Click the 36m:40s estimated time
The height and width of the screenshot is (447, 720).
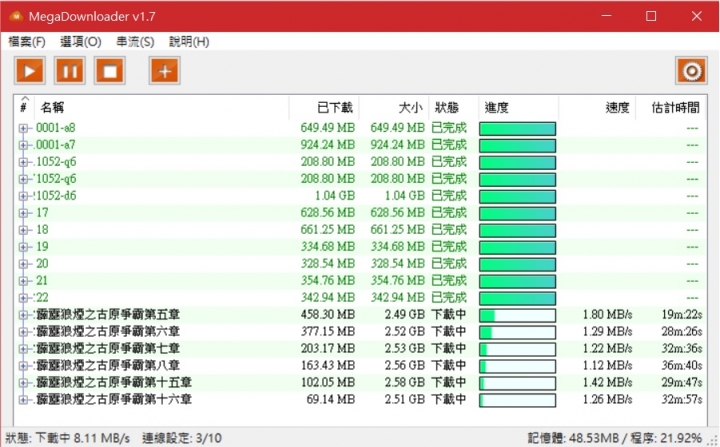tap(682, 366)
